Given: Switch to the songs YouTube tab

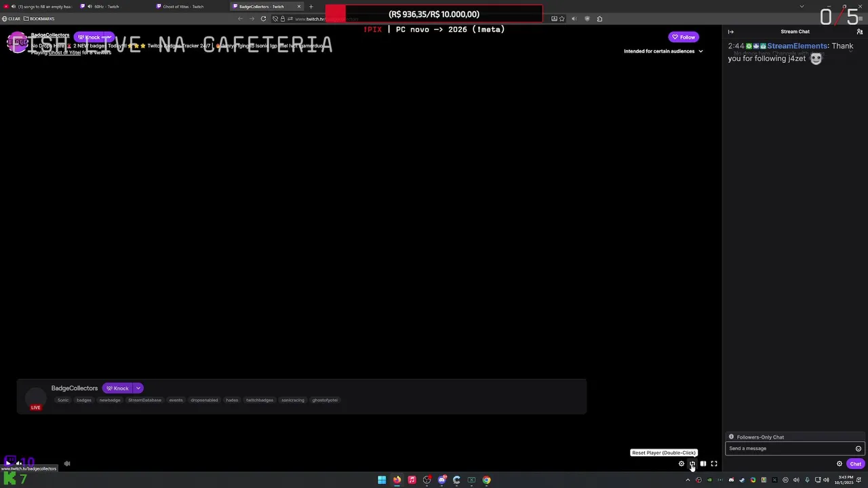Looking at the screenshot, I should pos(38,7).
